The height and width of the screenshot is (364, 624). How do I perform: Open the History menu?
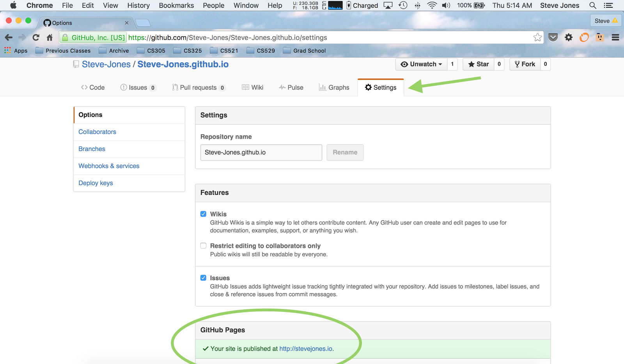pyautogui.click(x=138, y=5)
